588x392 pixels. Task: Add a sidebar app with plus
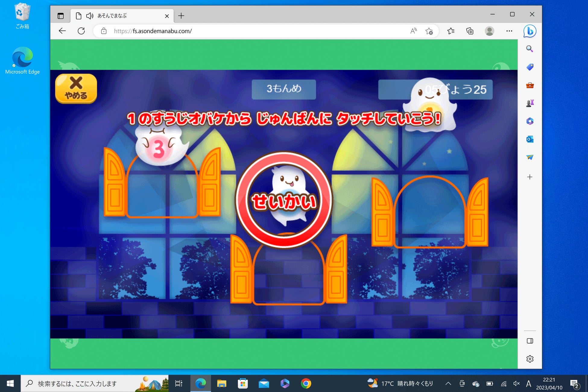[530, 177]
